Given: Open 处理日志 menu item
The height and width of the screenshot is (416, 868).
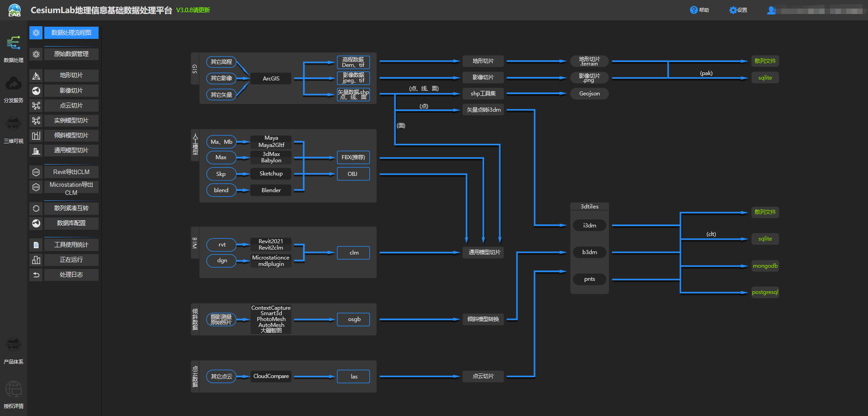Looking at the screenshot, I should [71, 275].
